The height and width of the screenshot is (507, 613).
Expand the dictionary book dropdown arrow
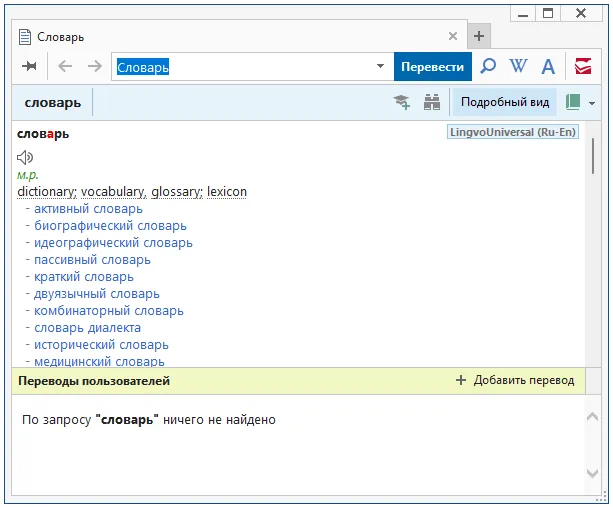(x=592, y=103)
